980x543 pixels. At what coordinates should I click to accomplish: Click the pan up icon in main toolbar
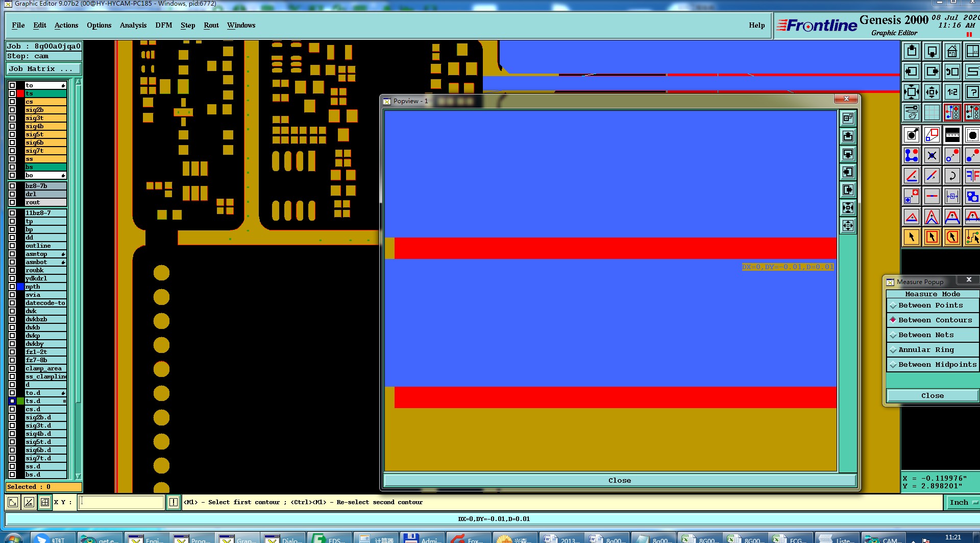tap(912, 51)
